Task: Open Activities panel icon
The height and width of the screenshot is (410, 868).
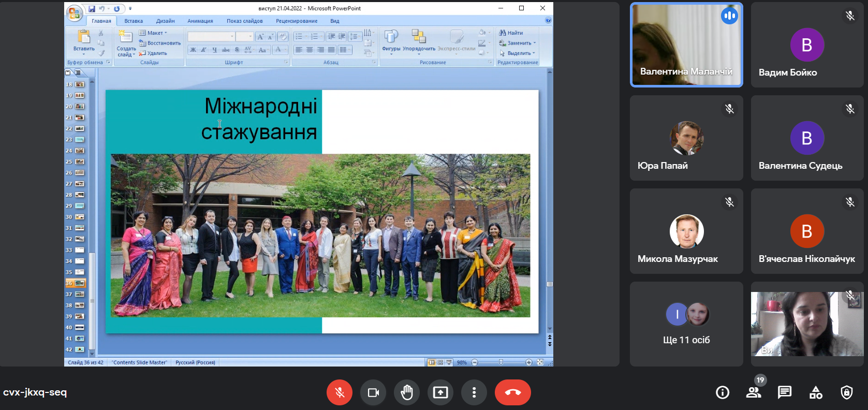Action: [x=816, y=392]
